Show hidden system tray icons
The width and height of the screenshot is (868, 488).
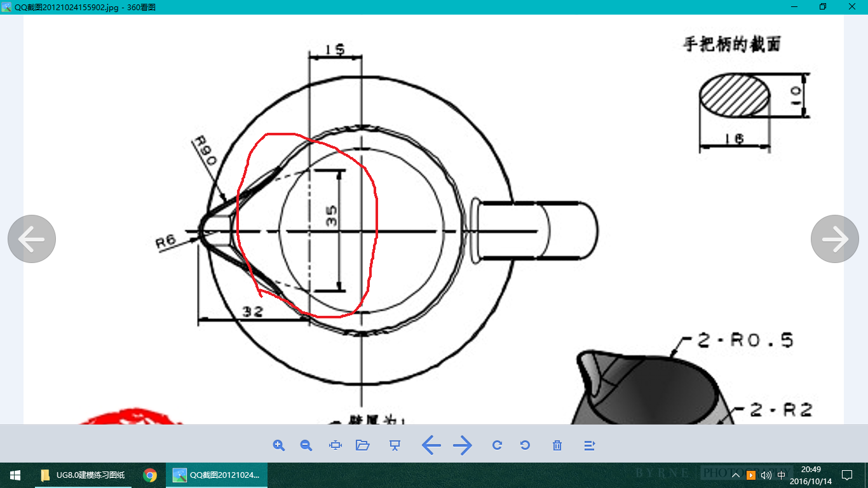coord(736,475)
